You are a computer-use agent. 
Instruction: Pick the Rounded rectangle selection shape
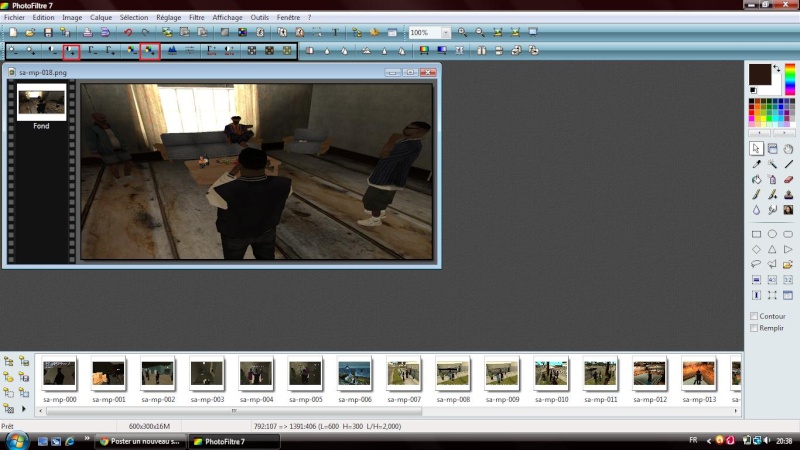click(788, 234)
